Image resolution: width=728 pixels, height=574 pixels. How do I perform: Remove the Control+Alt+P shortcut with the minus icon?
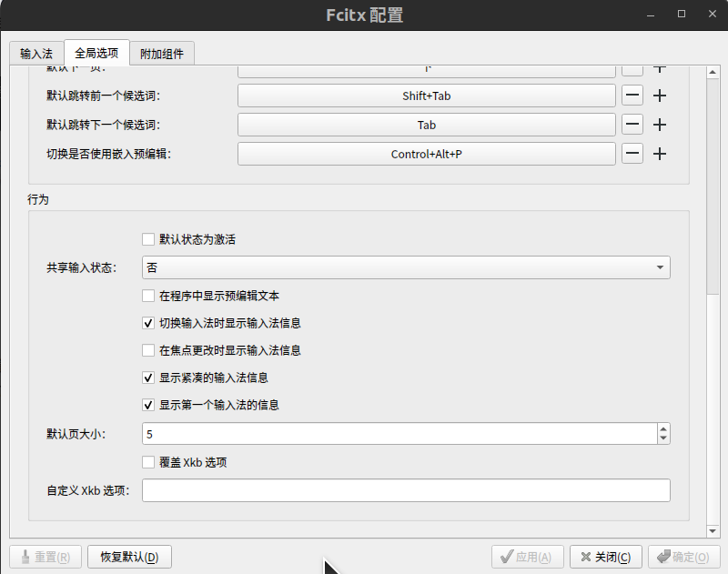tap(632, 154)
